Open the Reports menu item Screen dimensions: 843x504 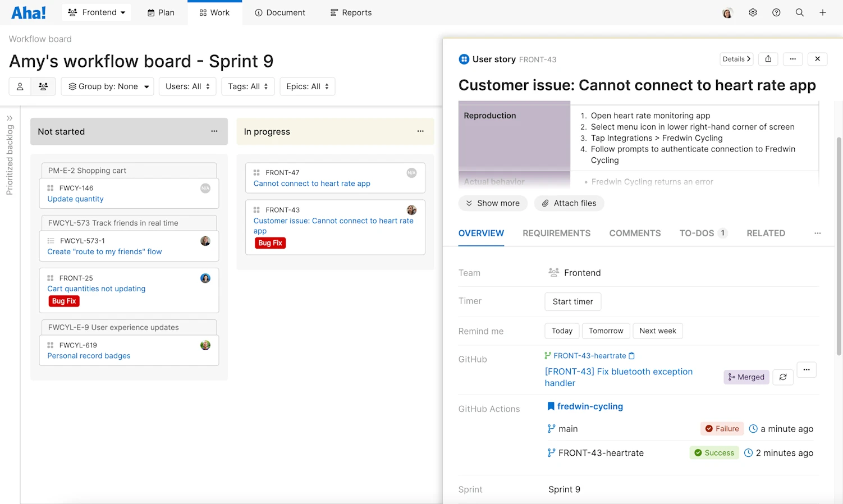tap(350, 12)
